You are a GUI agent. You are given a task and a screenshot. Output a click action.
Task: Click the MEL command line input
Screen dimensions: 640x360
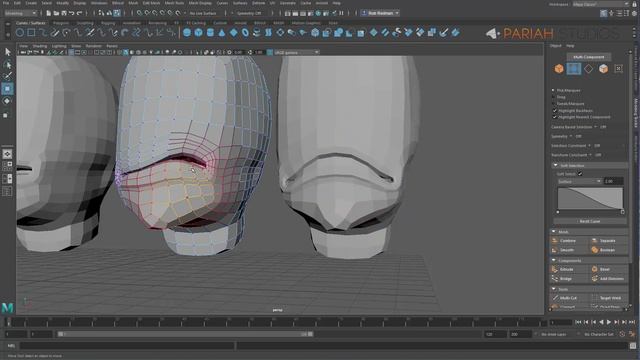pos(127,345)
